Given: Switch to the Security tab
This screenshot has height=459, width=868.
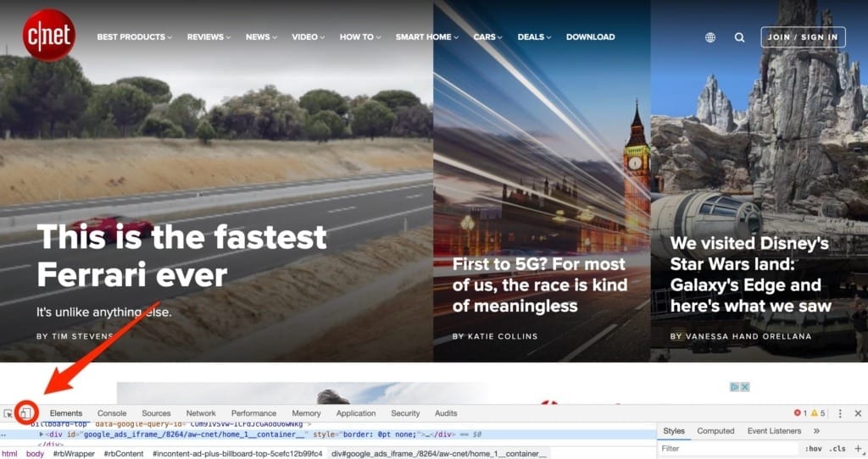Looking at the screenshot, I should pyautogui.click(x=405, y=413).
